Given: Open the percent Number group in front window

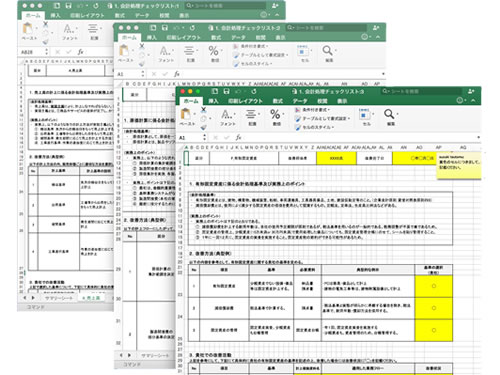Looking at the screenshot, I should pos(275,114).
